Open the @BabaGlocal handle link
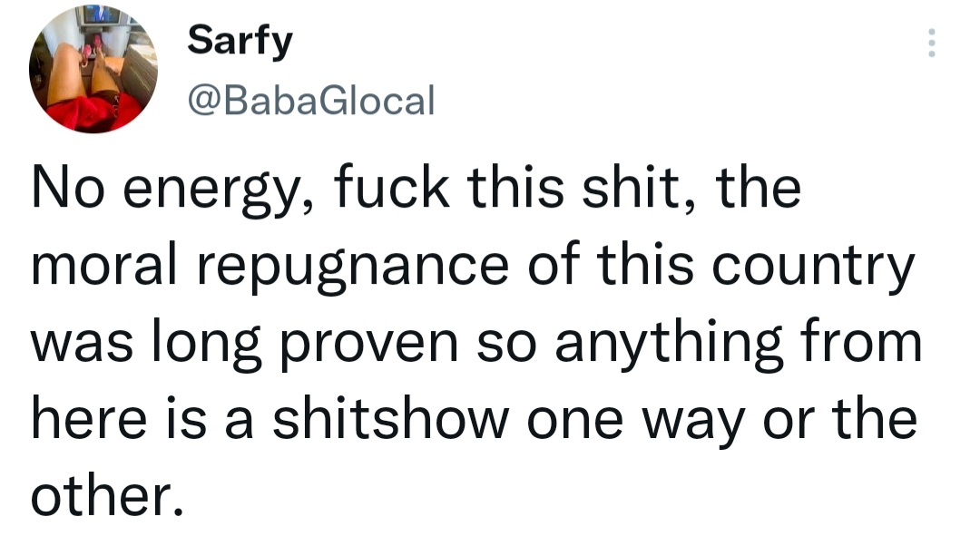The height and width of the screenshot is (536, 980). [310, 100]
